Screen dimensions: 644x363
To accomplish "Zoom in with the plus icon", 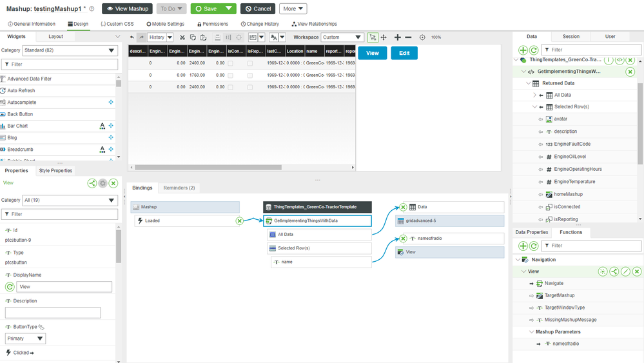I will tap(397, 37).
